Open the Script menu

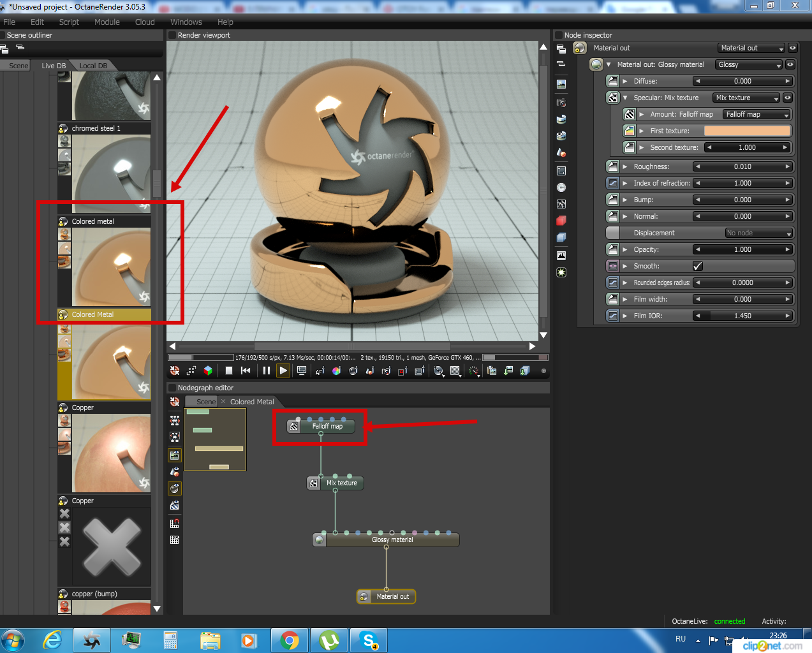(x=69, y=22)
